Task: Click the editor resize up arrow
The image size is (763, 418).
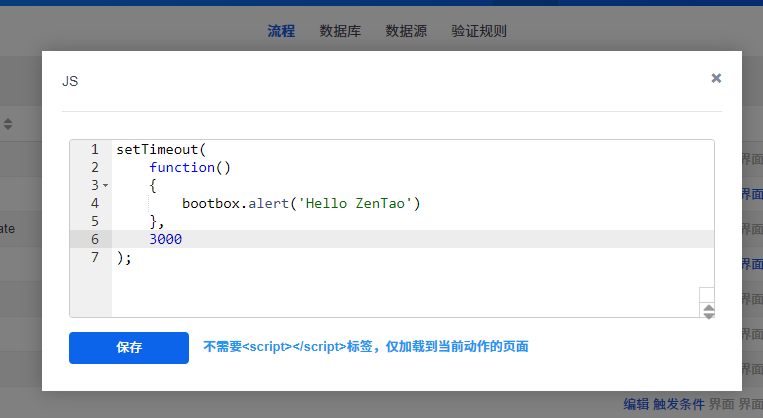Action: [708, 307]
